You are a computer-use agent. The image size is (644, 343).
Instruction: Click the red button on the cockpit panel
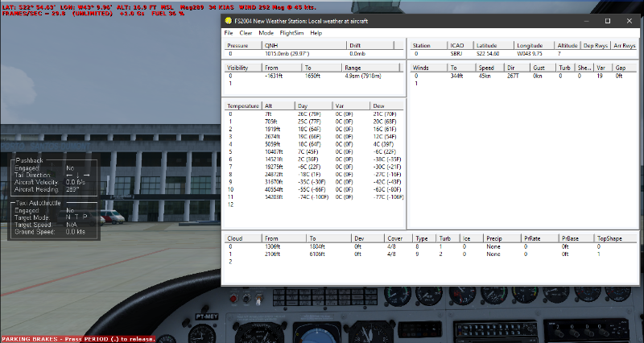[233, 299]
